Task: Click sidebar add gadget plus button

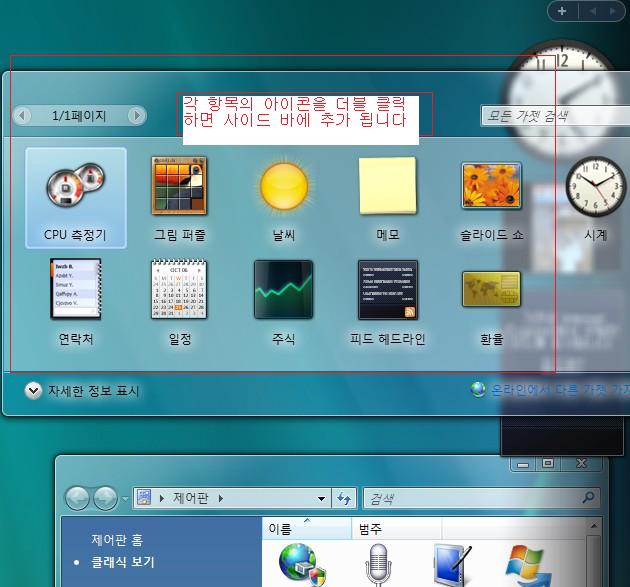Action: (x=562, y=11)
